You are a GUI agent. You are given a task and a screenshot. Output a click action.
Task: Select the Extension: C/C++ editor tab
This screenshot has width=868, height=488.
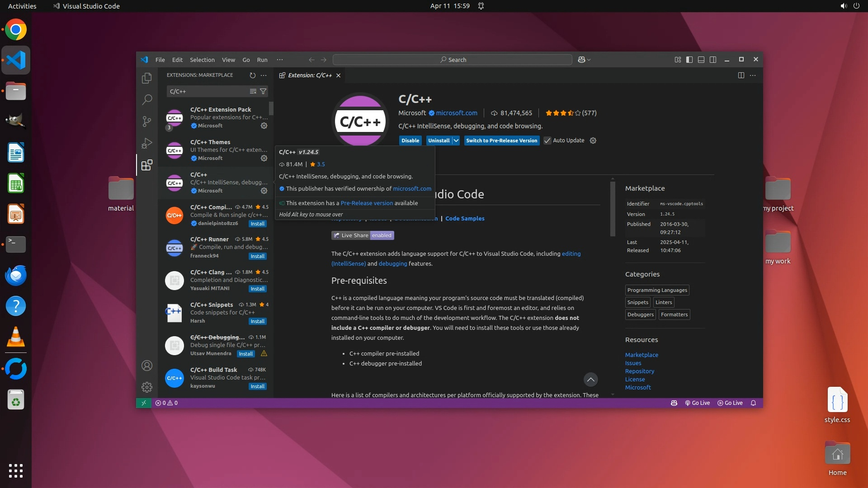click(310, 75)
